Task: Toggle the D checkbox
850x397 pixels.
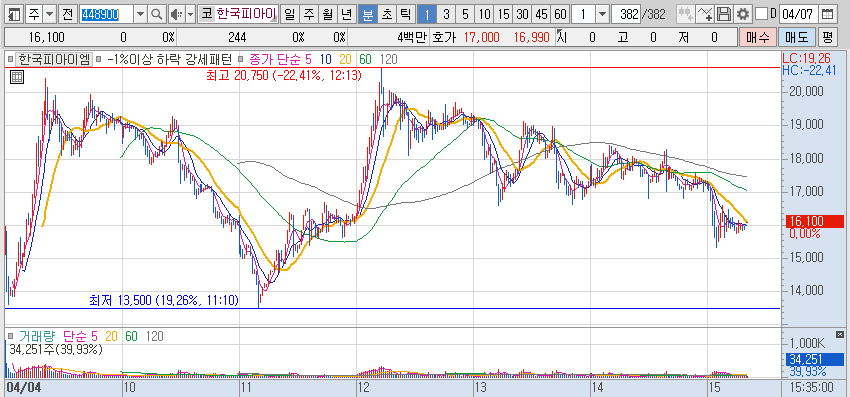Action: pyautogui.click(x=761, y=14)
